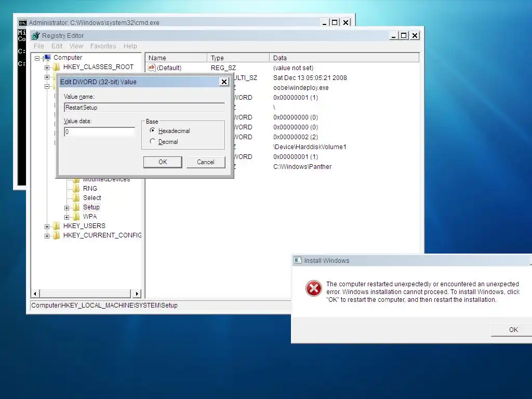The image size is (532, 399).
Task: Open the Favorites menu in Registry Editor
Action: click(x=103, y=46)
